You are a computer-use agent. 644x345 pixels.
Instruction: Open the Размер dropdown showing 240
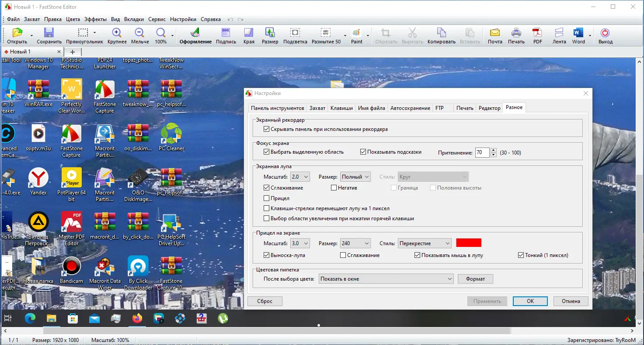click(355, 243)
